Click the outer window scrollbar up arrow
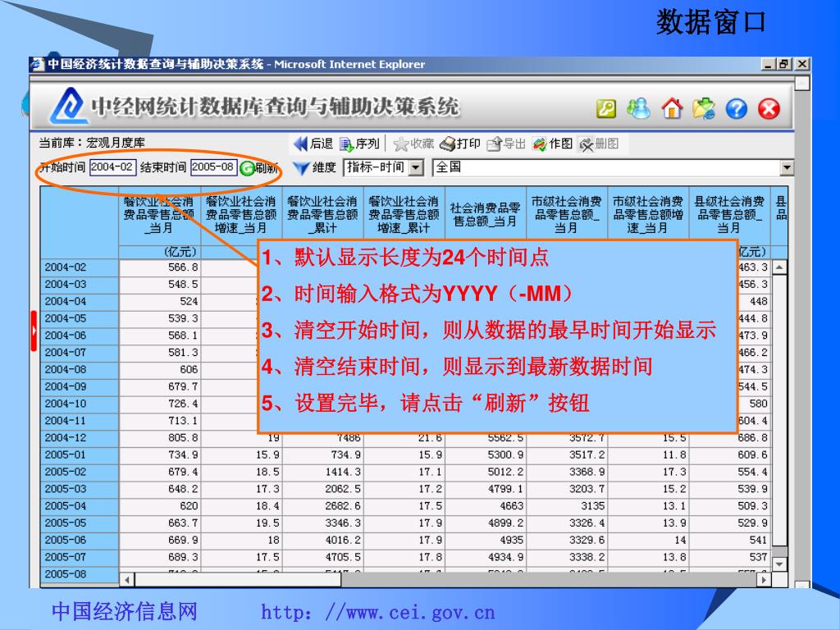This screenshot has height=630, width=840. 802,83
